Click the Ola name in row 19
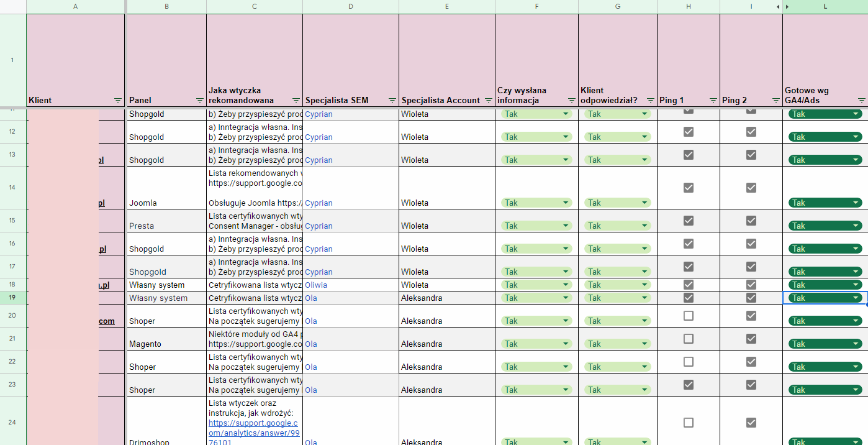This screenshot has width=868, height=445. pyautogui.click(x=311, y=298)
